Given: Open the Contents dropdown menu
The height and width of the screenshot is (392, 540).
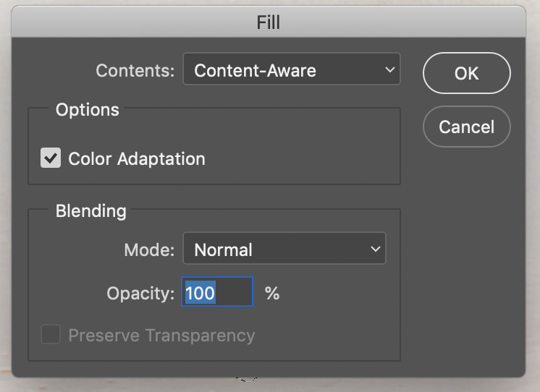Looking at the screenshot, I should click(291, 70).
